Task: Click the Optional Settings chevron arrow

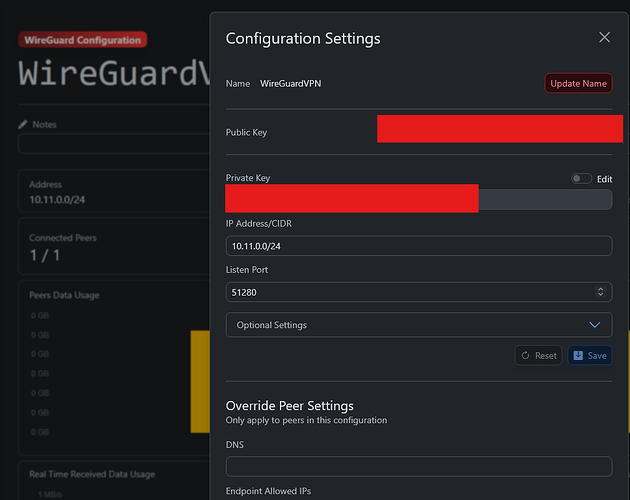Action: 596,325
